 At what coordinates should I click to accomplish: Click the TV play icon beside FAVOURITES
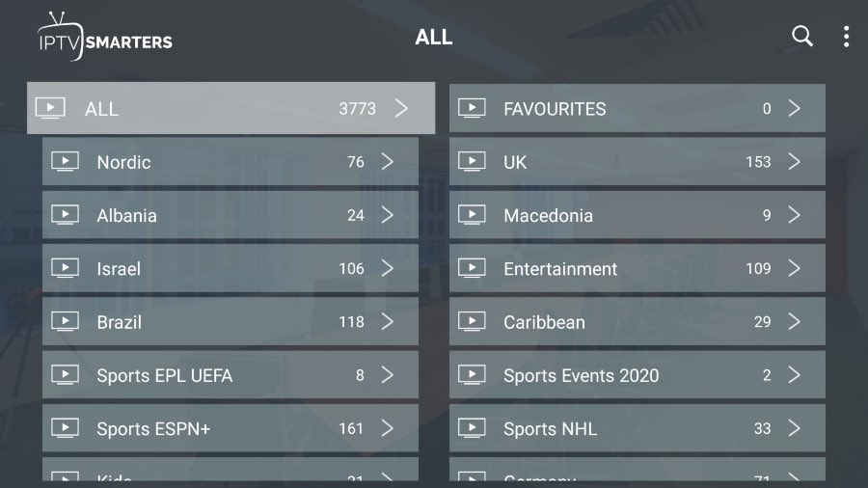[x=472, y=108]
